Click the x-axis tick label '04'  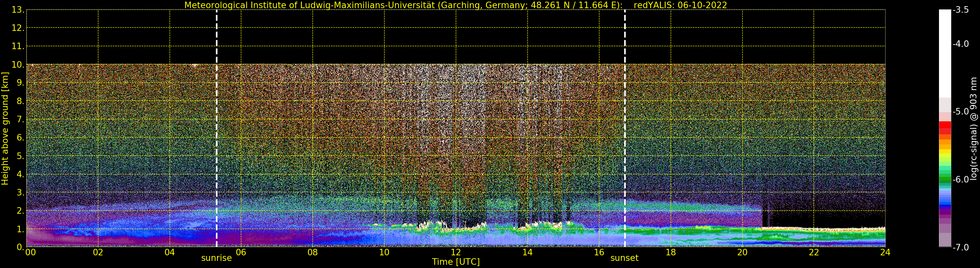click(x=170, y=252)
